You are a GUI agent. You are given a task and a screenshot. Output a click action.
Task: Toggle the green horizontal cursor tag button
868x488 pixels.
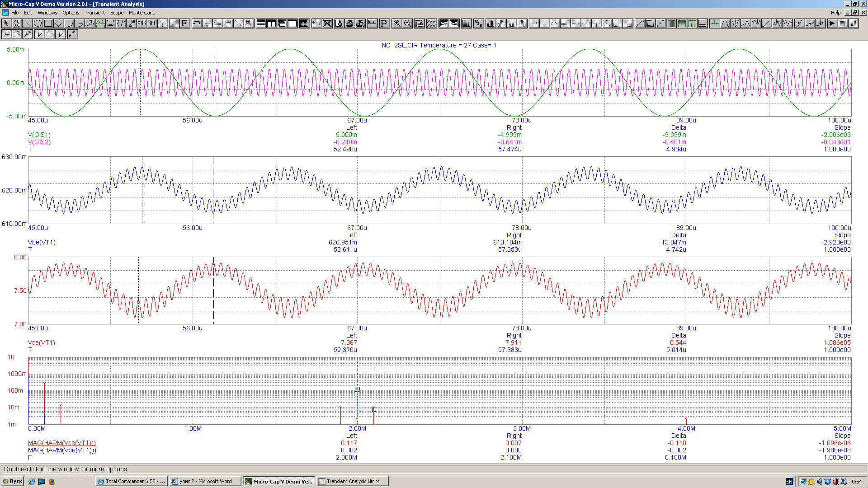coord(714,23)
